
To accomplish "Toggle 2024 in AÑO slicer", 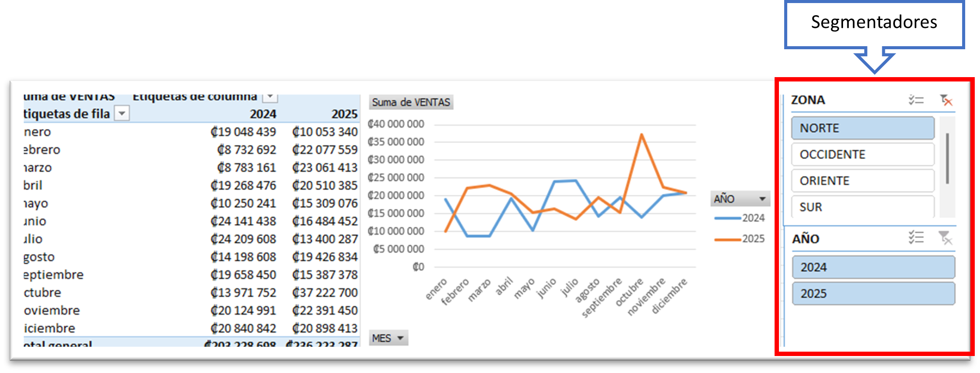I will pos(873,267).
